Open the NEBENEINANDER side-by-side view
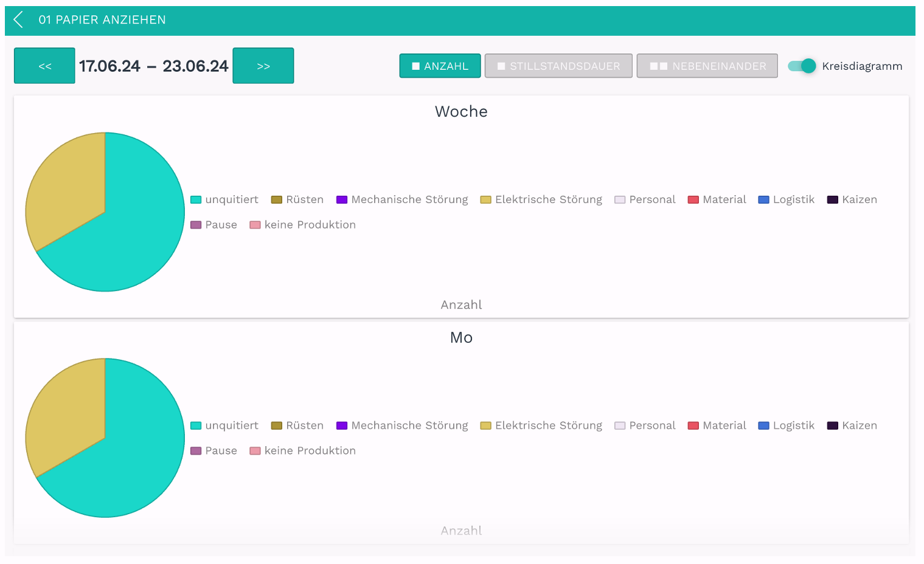The image size is (924, 564). point(707,66)
